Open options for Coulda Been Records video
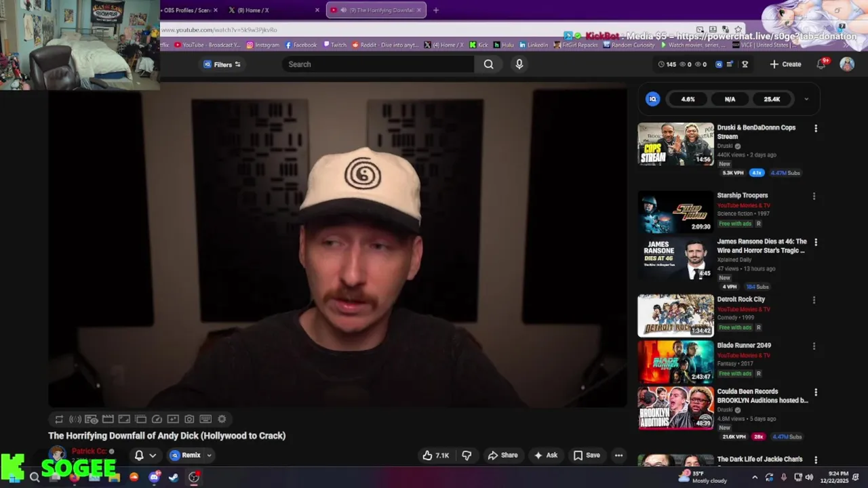868x488 pixels. 816,392
